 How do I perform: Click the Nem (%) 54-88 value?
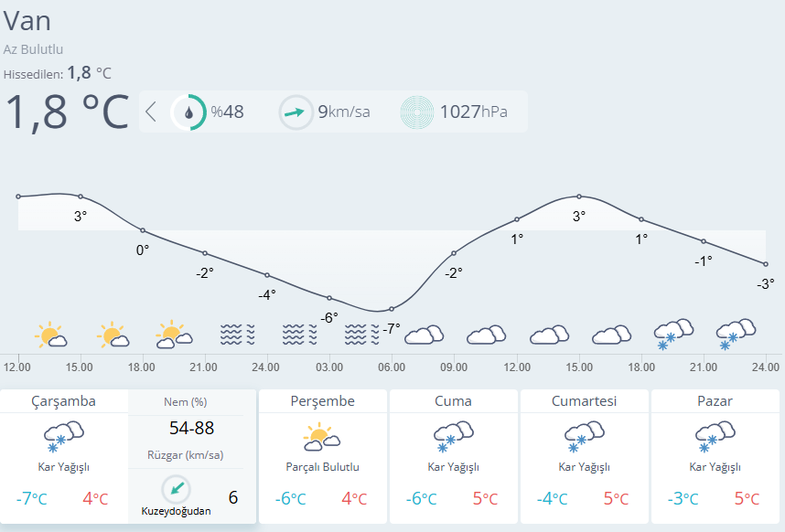click(191, 428)
